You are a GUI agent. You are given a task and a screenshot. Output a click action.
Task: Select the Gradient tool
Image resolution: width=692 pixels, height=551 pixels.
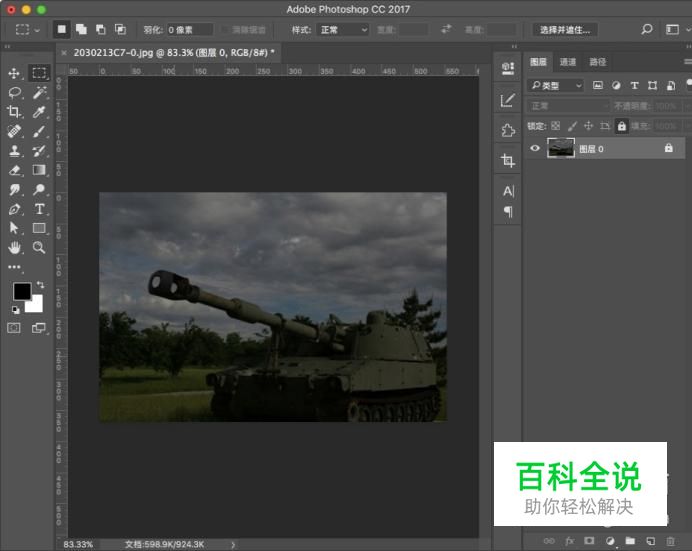tap(39, 170)
